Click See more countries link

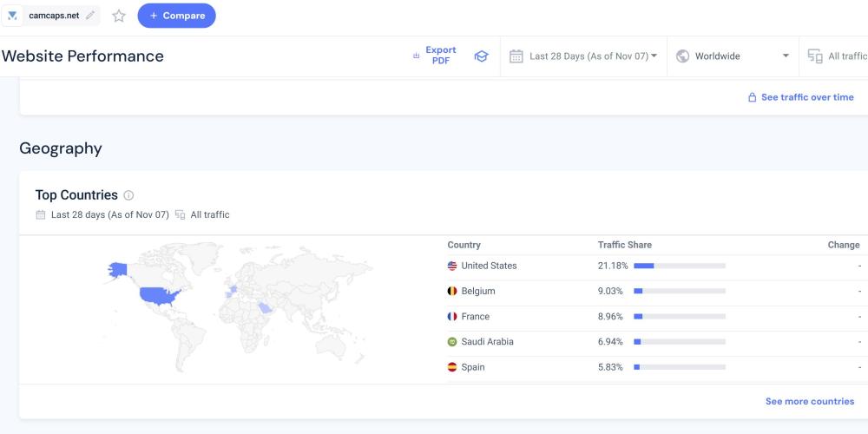click(x=809, y=401)
